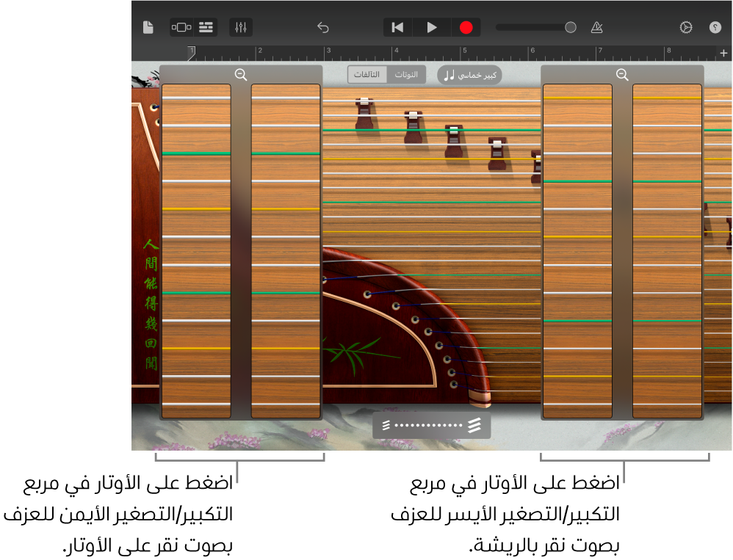733x560 pixels.
Task: Tap the left chord strip magnifier icon
Action: point(241,74)
